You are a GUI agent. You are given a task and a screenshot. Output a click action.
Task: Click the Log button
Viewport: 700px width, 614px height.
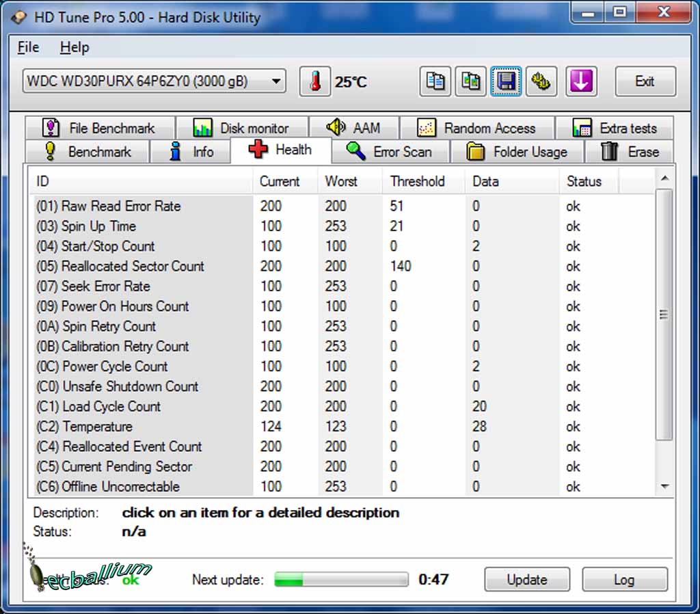[624, 580]
